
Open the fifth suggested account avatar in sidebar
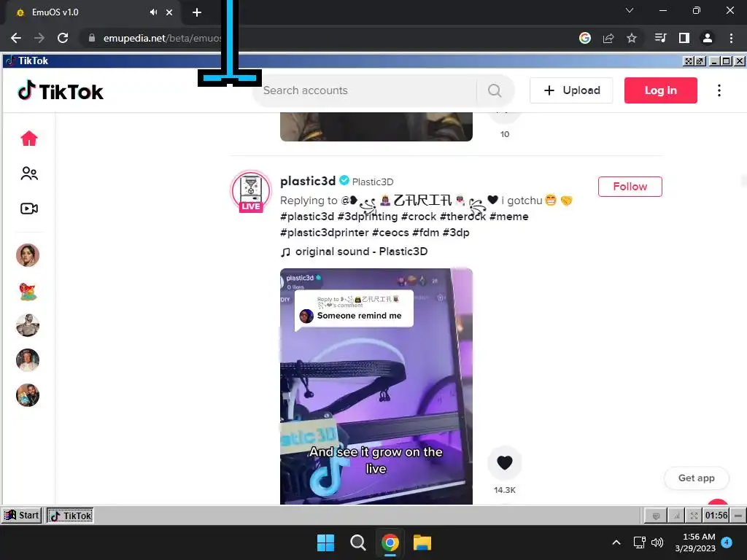[x=28, y=395]
